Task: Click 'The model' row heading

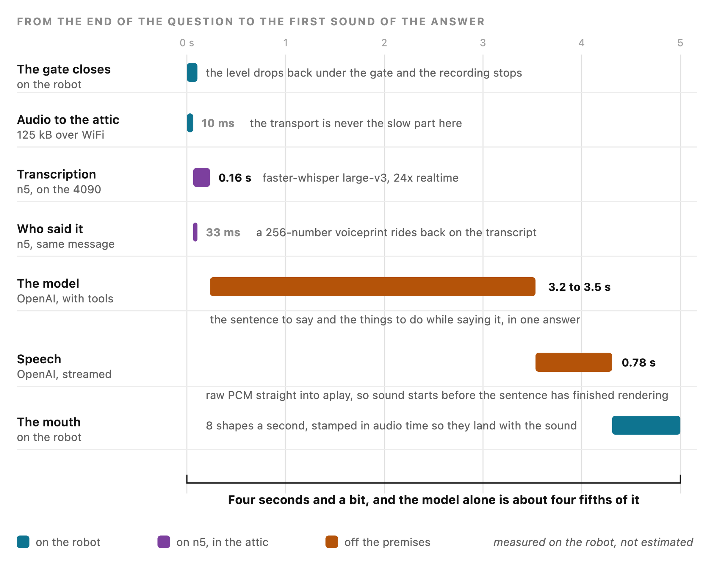Action: [48, 284]
